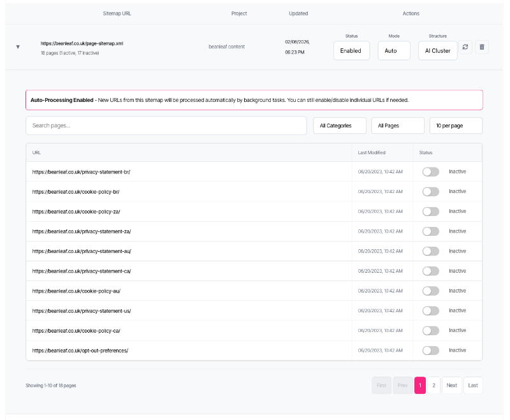Collapse the page-sitemap.xml row

pyautogui.click(x=18, y=47)
